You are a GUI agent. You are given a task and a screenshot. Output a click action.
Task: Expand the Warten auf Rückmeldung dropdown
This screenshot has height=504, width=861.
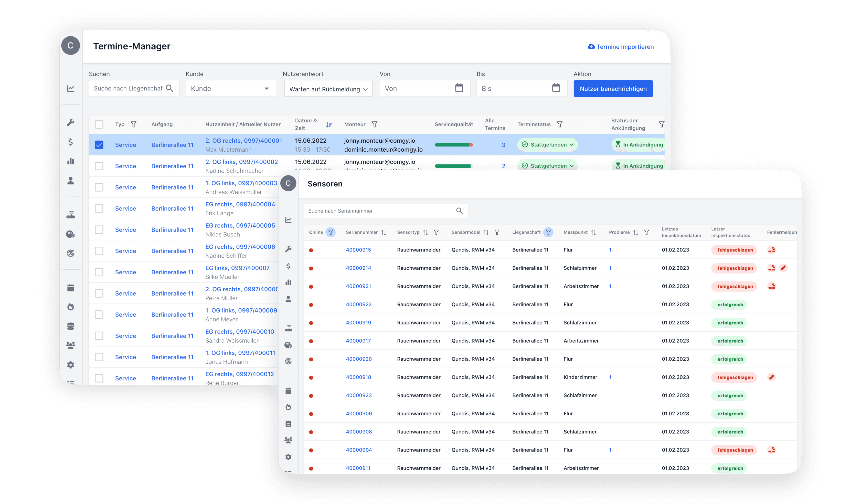coord(328,89)
